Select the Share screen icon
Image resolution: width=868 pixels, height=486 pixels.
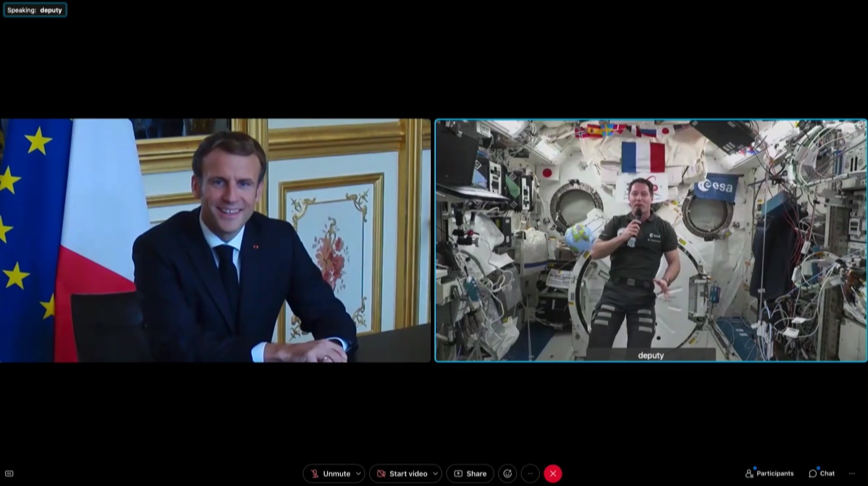click(458, 473)
